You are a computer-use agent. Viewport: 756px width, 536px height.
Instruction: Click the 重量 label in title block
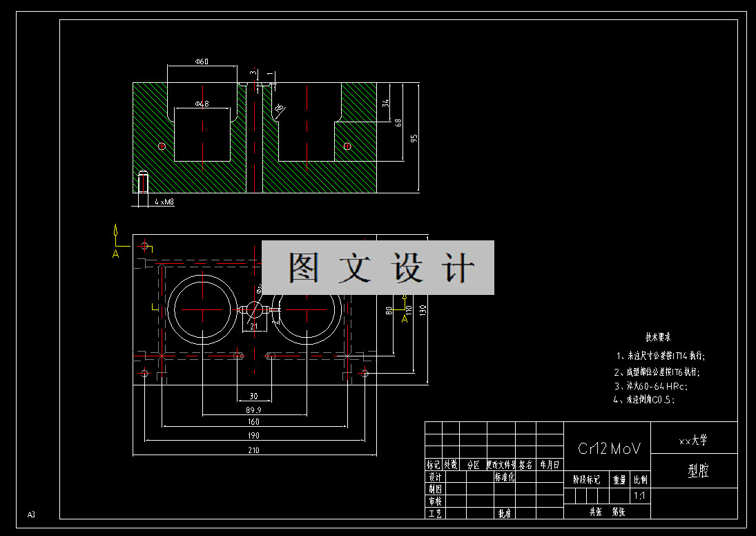619,480
